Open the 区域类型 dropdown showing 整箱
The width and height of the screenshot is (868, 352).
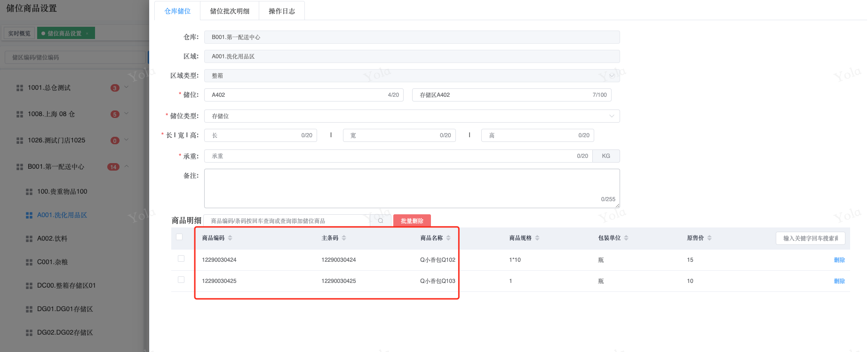[x=412, y=76]
